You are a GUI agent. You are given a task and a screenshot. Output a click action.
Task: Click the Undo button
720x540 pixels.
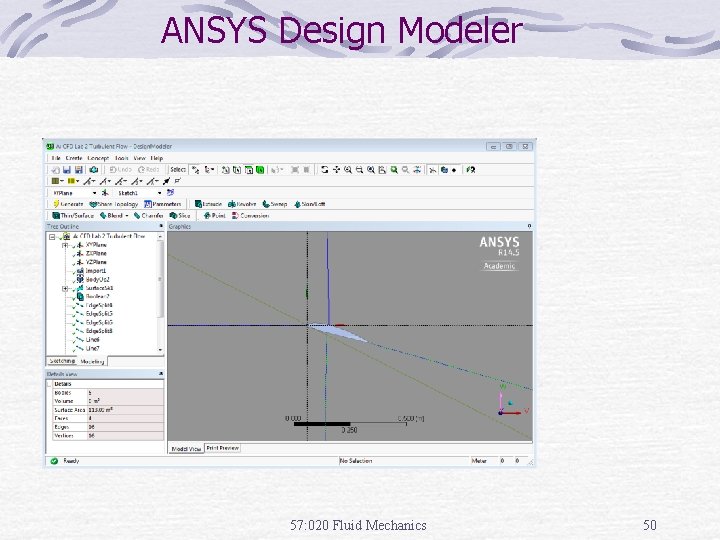pos(120,170)
